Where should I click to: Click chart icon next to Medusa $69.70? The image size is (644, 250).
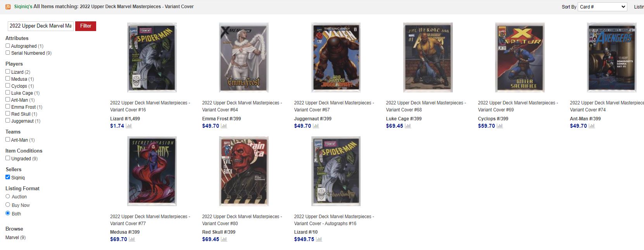(x=132, y=239)
